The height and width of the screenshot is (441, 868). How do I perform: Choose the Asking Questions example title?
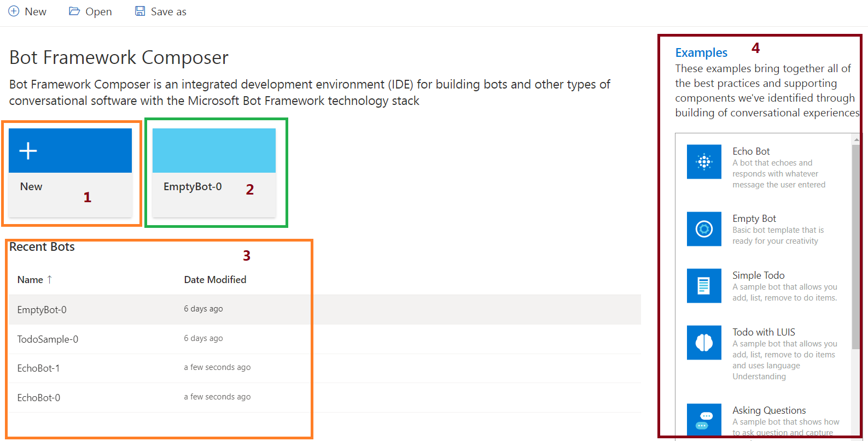point(769,410)
